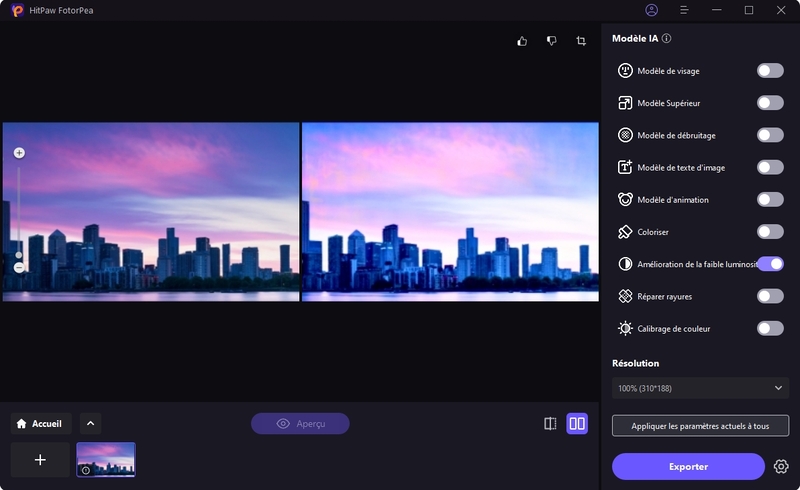
Task: Click the thumbs down feedback icon
Action: 551,41
